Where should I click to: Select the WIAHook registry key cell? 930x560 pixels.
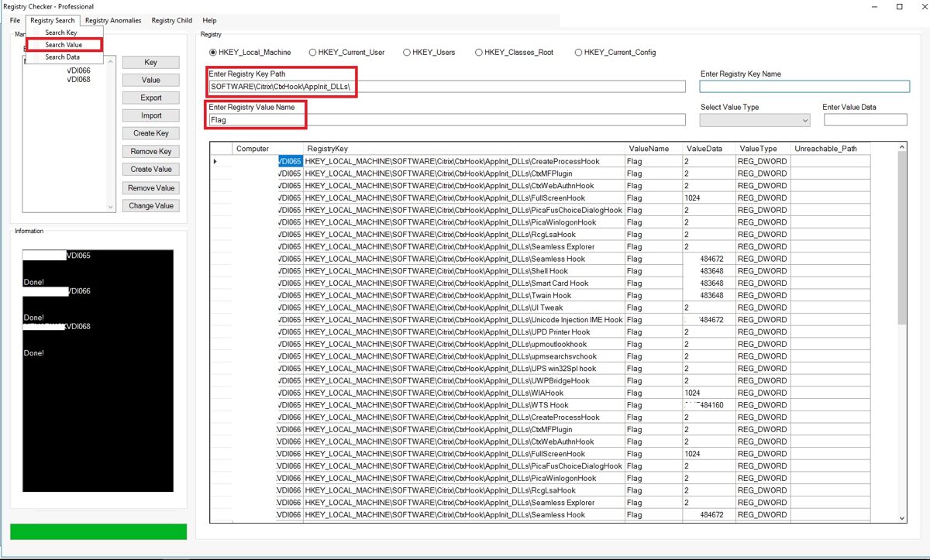pos(464,393)
